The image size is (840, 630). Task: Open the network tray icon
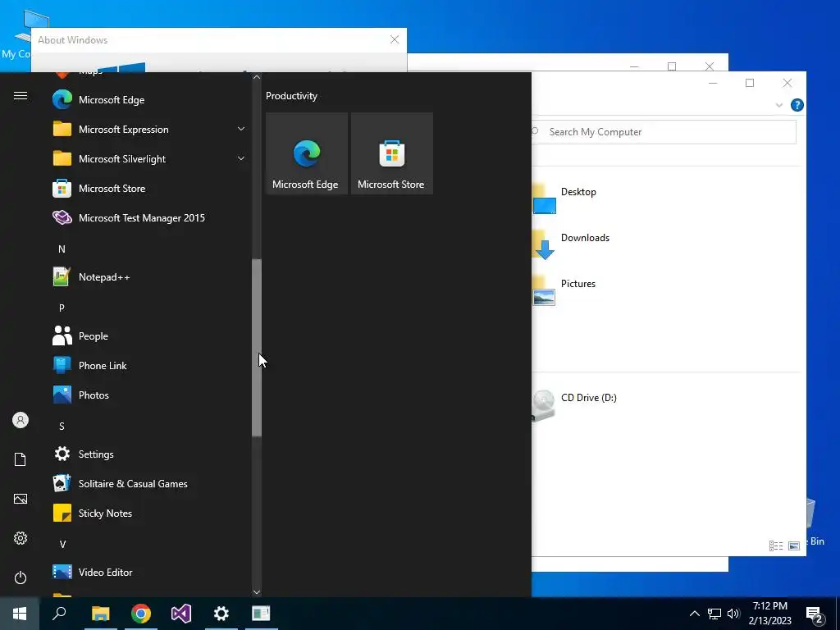[x=714, y=614]
